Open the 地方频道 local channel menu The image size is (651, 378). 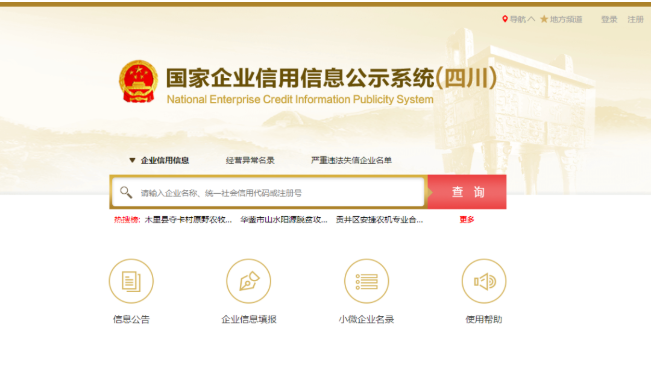[x=566, y=19]
